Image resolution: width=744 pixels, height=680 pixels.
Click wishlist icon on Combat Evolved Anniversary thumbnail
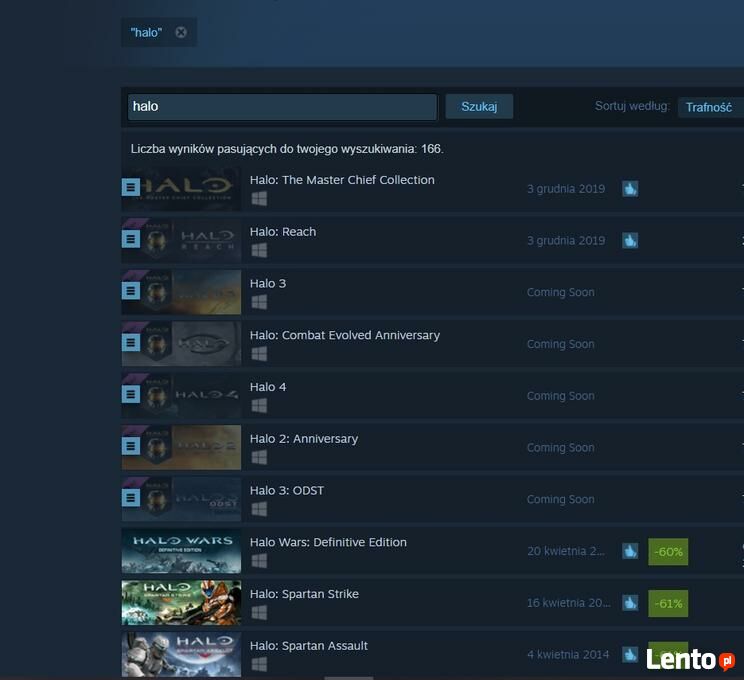click(130, 343)
